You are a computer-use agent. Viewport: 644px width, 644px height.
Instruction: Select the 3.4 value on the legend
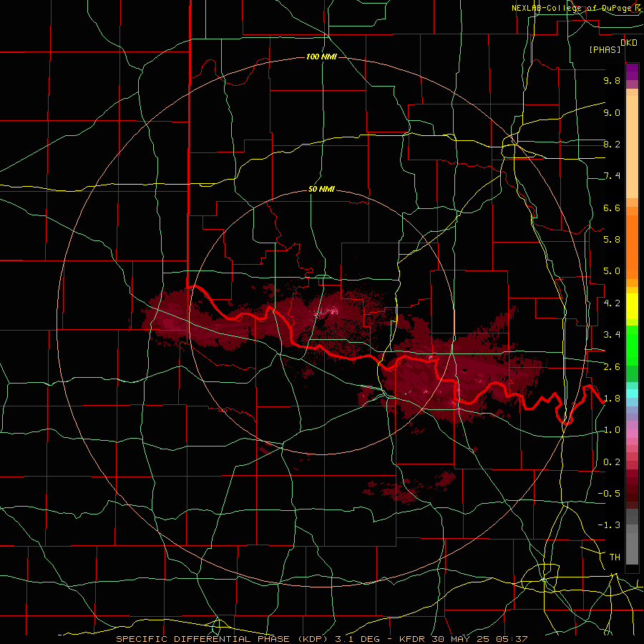(612, 335)
